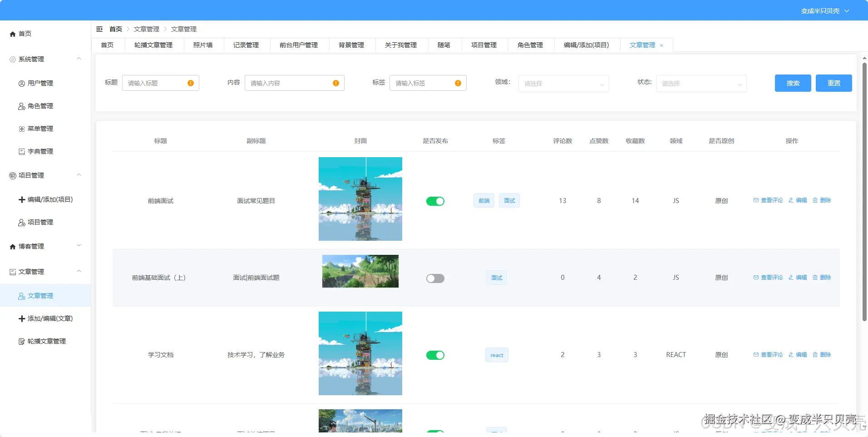Screen dimensions: 868x437
Task: Click the 博客管理 home icon
Action: pyautogui.click(x=13, y=247)
